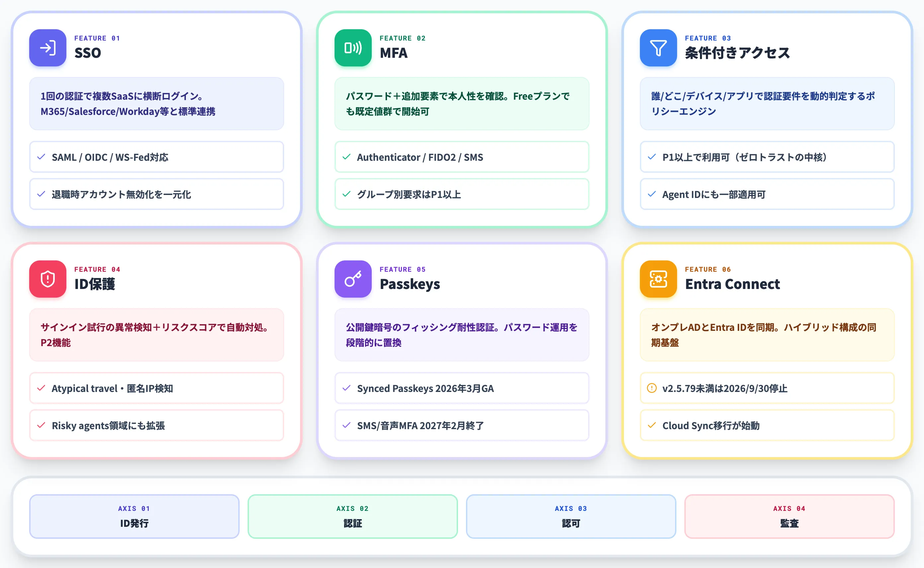Click the SSO description about M365/Salesforce/Workday
This screenshot has height=568, width=924.
pyautogui.click(x=157, y=104)
